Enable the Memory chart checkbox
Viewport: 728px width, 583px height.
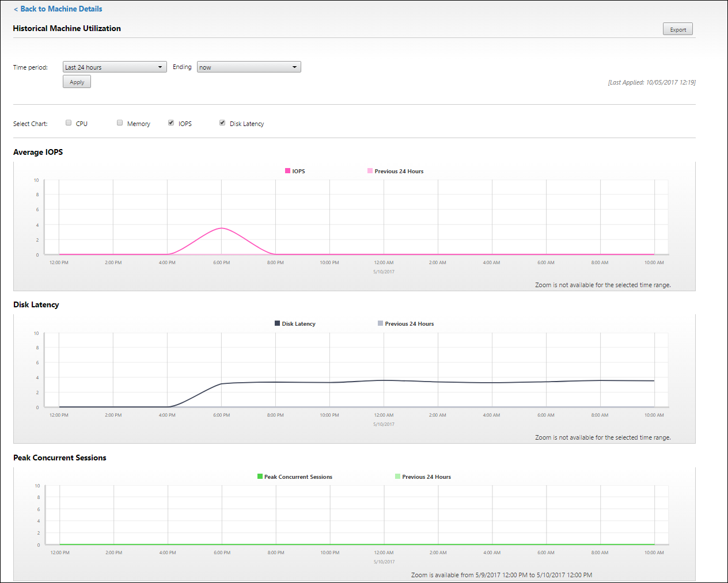pos(120,123)
